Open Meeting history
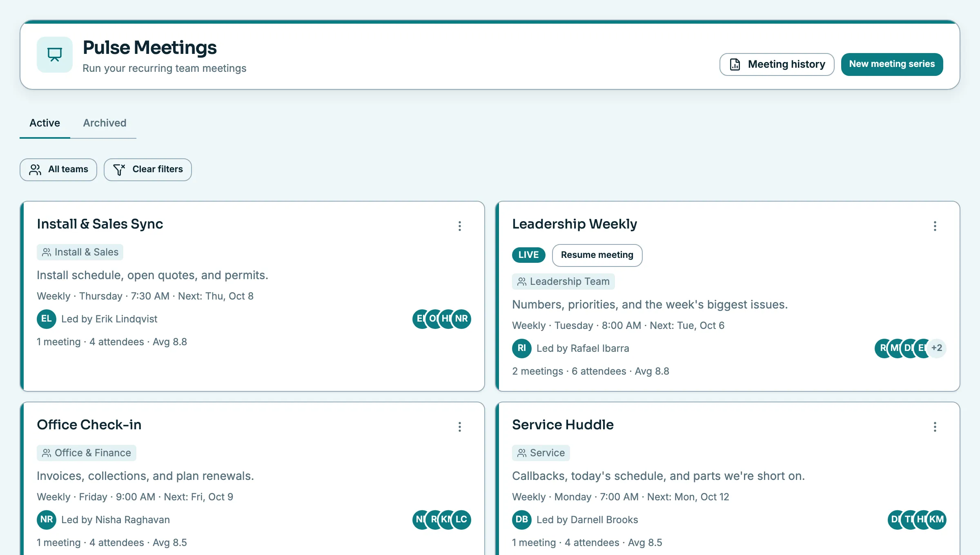Screen dimensions: 980x555 (777, 64)
